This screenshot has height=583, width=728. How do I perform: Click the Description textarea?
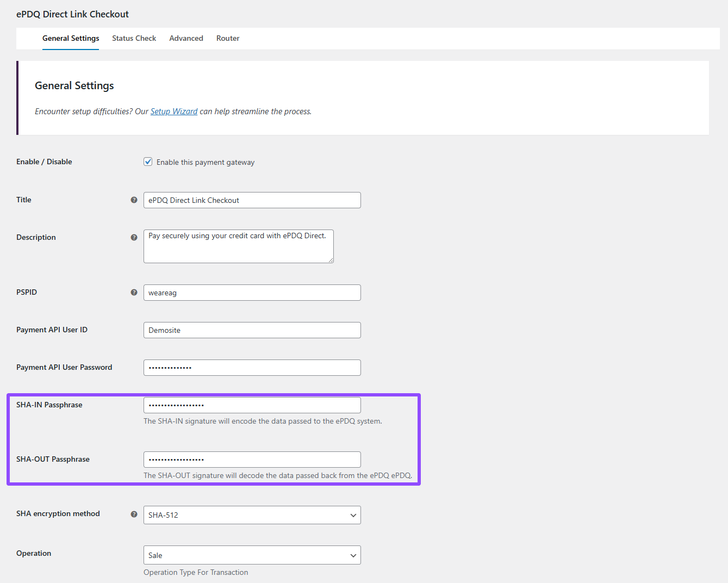tap(239, 246)
